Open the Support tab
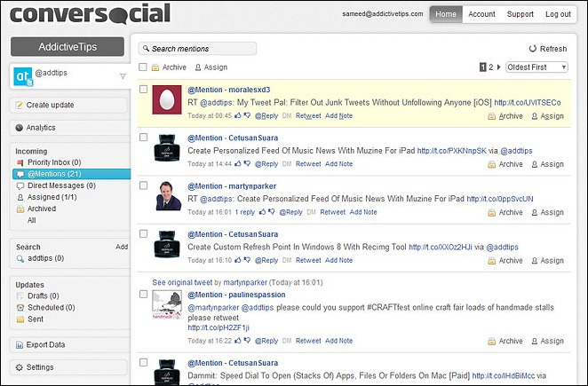Screen dimensions: 588x386 point(520,14)
